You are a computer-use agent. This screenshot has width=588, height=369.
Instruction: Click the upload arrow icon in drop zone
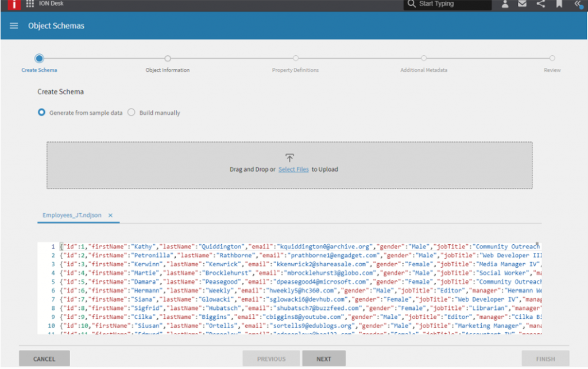click(x=289, y=157)
